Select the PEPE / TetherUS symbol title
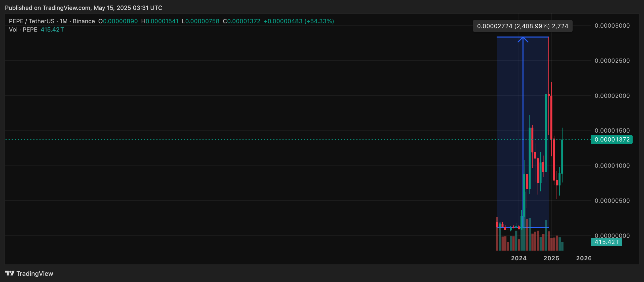 click(31, 21)
